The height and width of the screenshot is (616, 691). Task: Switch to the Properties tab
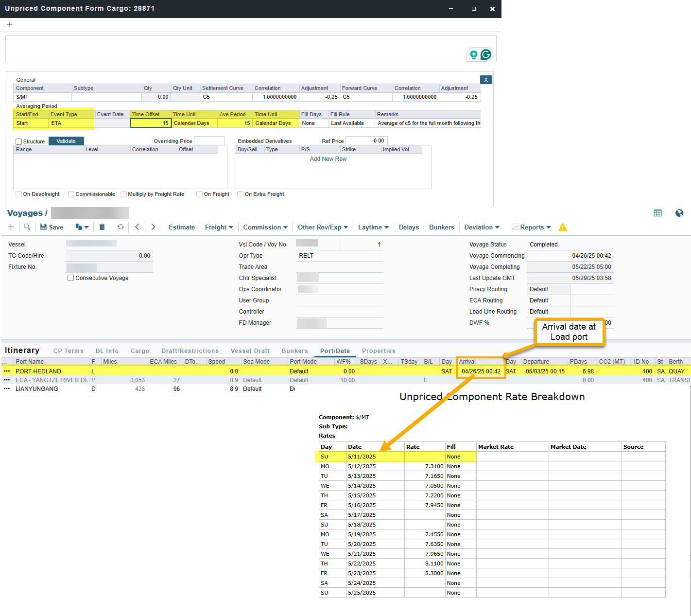379,351
